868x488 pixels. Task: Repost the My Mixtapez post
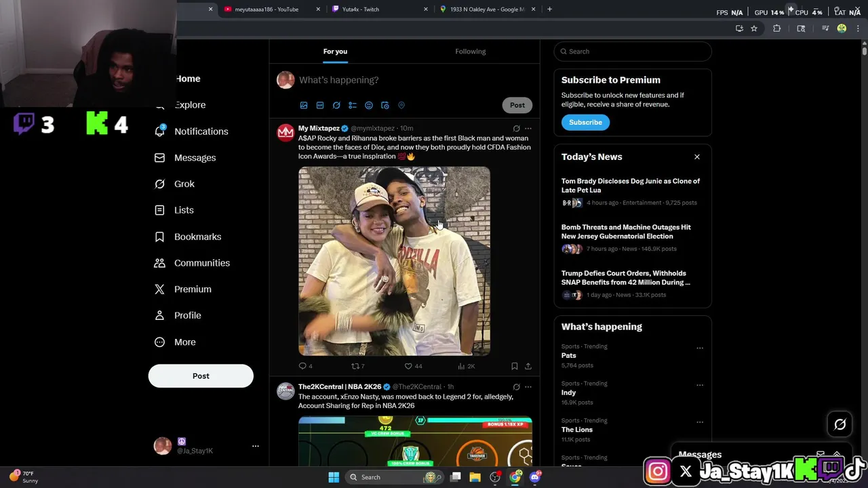(355, 366)
